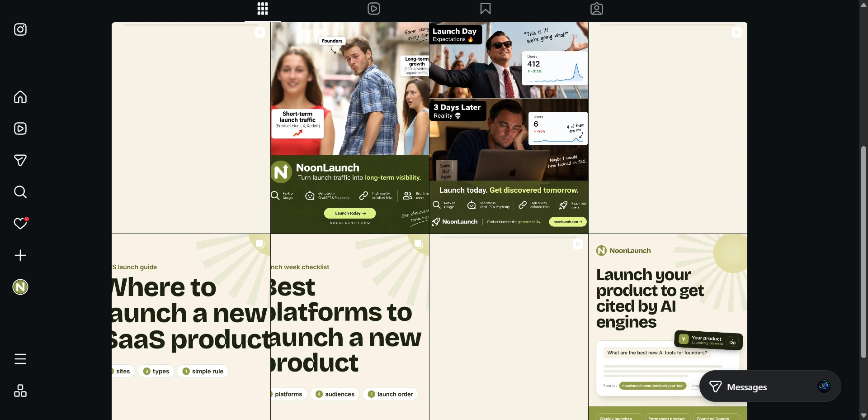Click the 'simple rule' tag
The height and width of the screenshot is (420, 868).
tap(203, 371)
